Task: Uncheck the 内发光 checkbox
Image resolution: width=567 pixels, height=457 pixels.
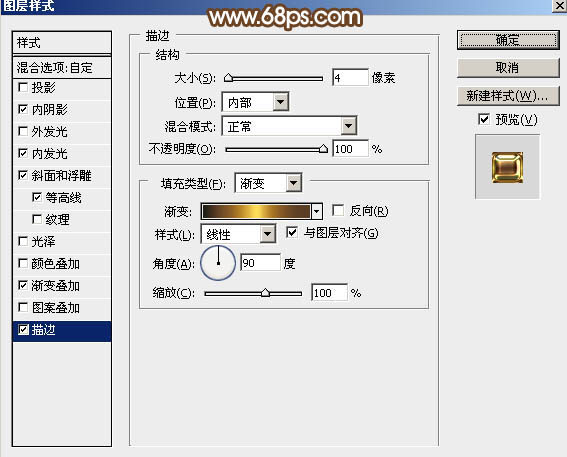Action: (x=23, y=153)
